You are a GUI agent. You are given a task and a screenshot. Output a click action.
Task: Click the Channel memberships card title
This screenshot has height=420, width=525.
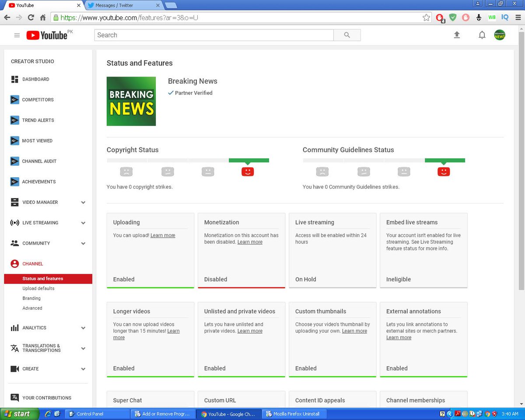tap(416, 400)
